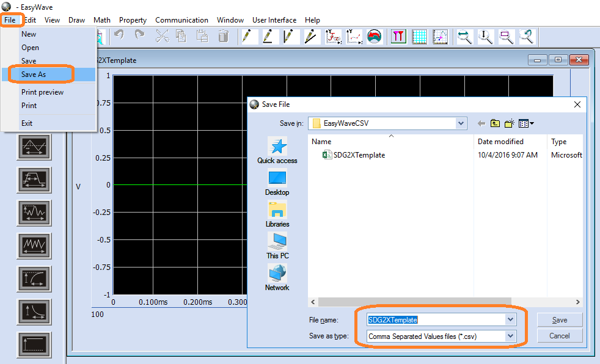This screenshot has height=364, width=600.
Task: Select the exponential fall waveform icon
Action: pyautogui.click(x=34, y=311)
